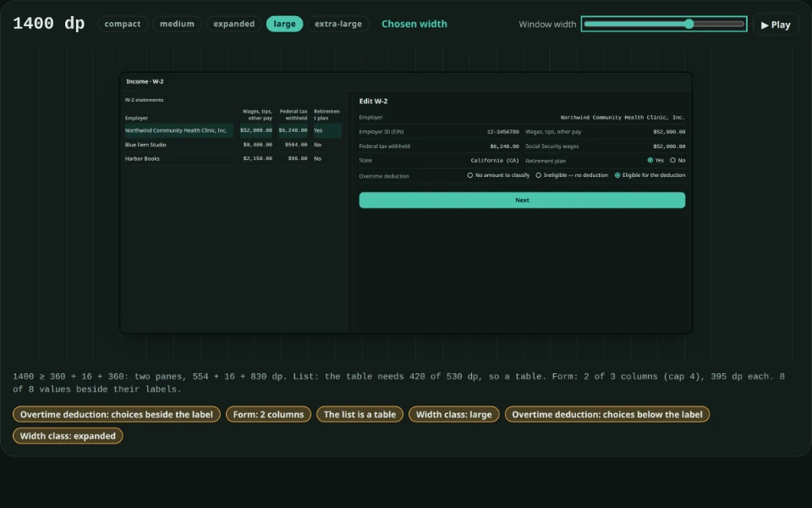812x508 pixels.
Task: Click the Employer column header in table
Action: (136, 119)
